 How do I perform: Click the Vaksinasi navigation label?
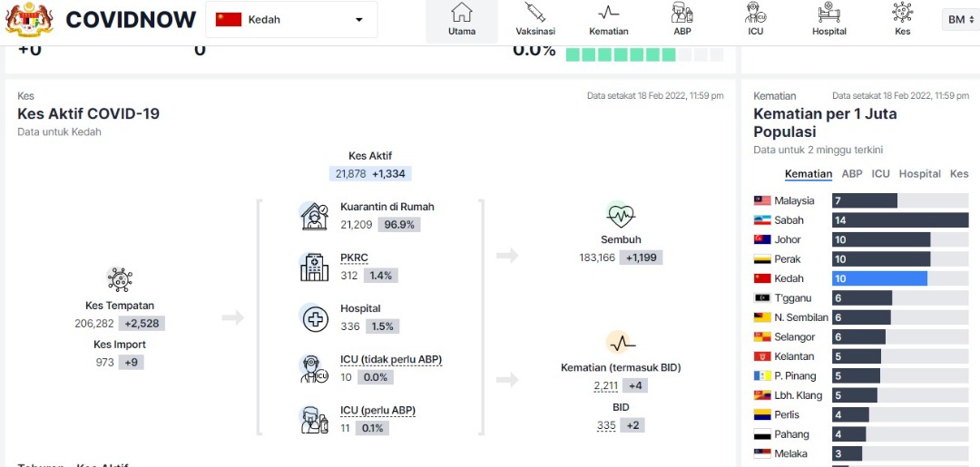pyautogui.click(x=535, y=31)
